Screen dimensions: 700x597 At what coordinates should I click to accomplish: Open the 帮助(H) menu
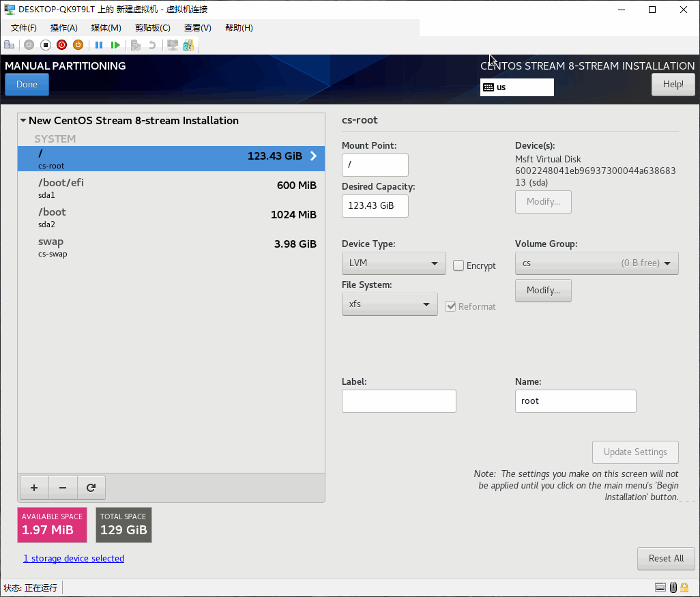tap(239, 28)
